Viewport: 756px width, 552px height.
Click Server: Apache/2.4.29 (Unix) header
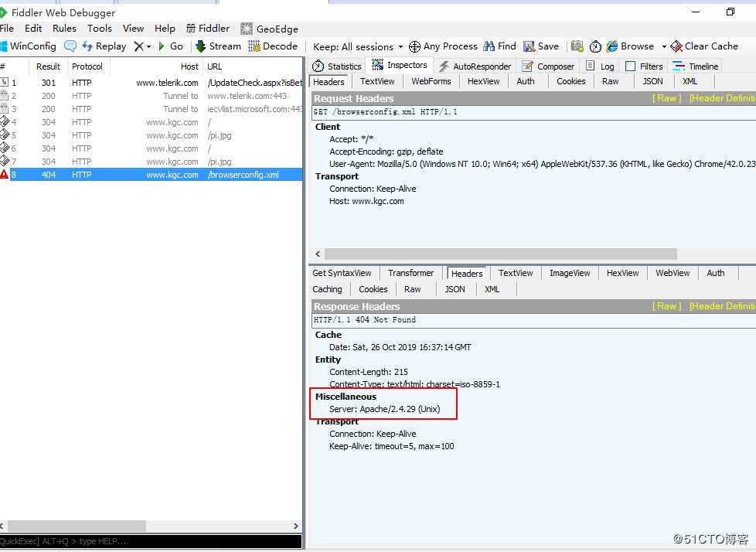pyautogui.click(x=385, y=409)
